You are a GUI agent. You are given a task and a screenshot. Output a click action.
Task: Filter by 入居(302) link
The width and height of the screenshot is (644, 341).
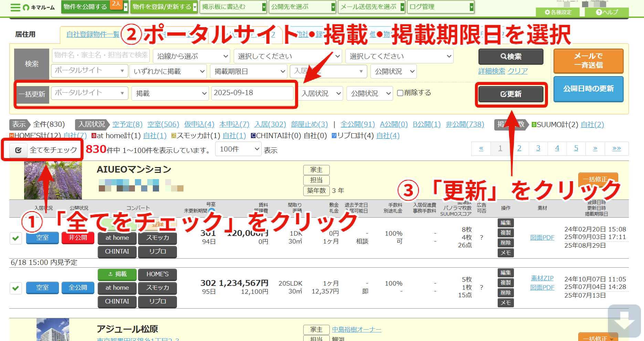[x=270, y=124]
